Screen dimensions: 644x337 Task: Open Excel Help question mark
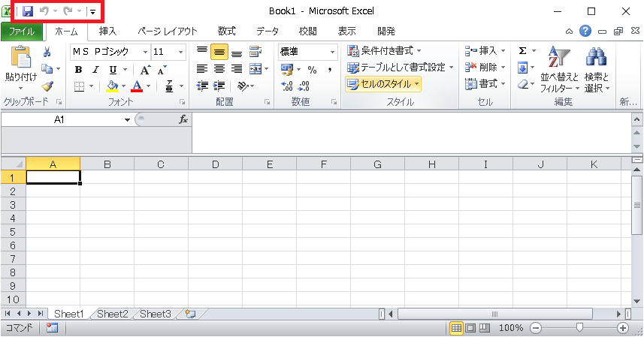tap(585, 31)
